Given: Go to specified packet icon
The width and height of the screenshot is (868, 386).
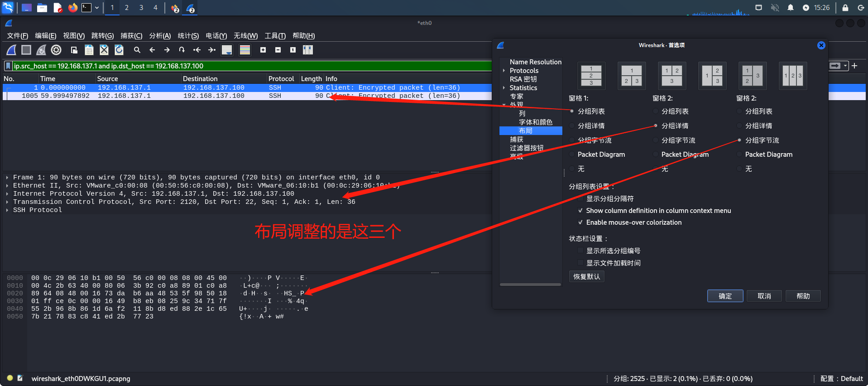Looking at the screenshot, I should (x=182, y=50).
